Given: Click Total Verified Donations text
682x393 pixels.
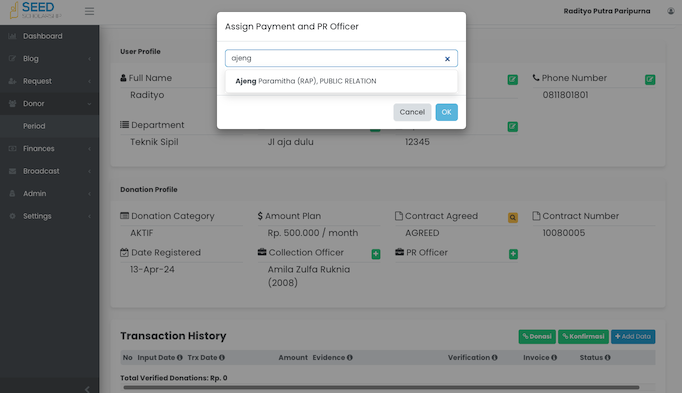Looking at the screenshot, I should tap(174, 378).
